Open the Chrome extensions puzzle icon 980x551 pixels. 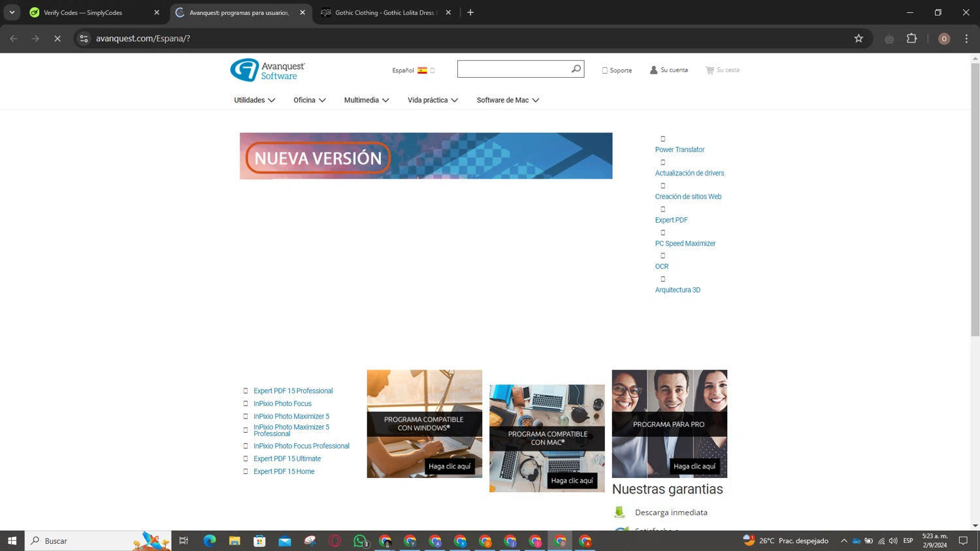point(911,39)
